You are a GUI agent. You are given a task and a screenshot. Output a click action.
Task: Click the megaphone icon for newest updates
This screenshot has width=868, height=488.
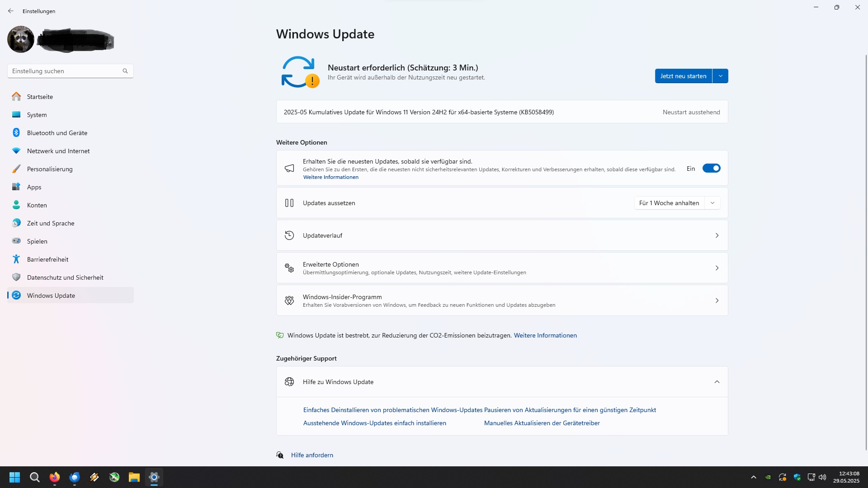pos(289,168)
